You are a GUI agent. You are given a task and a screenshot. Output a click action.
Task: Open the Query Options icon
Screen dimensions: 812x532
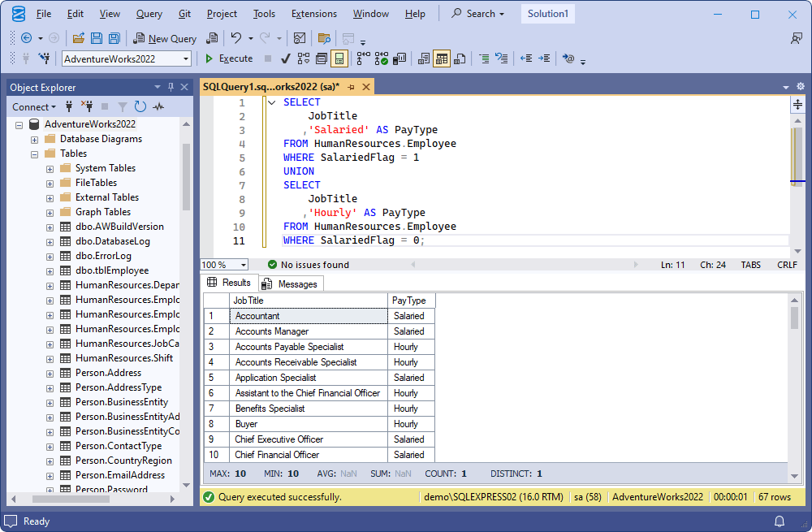321,58
